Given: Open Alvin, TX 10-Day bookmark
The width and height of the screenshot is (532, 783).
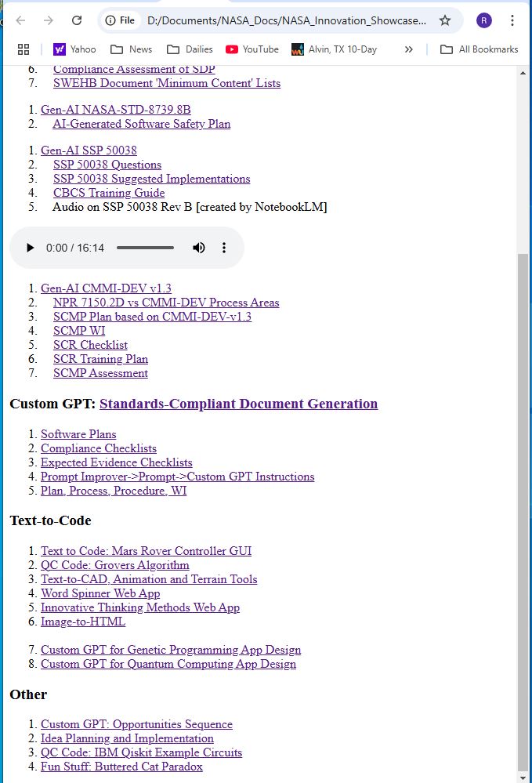Looking at the screenshot, I should pos(334,49).
